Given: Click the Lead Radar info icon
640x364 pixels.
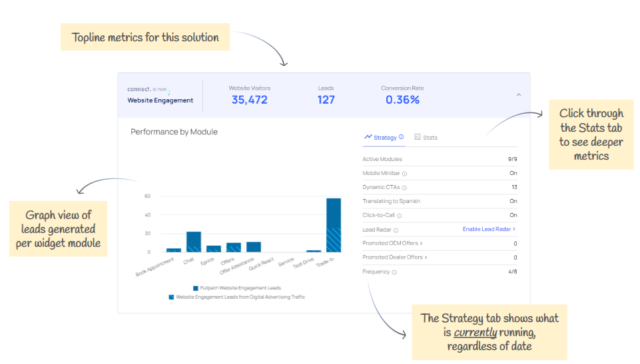Looking at the screenshot, I should tap(396, 230).
